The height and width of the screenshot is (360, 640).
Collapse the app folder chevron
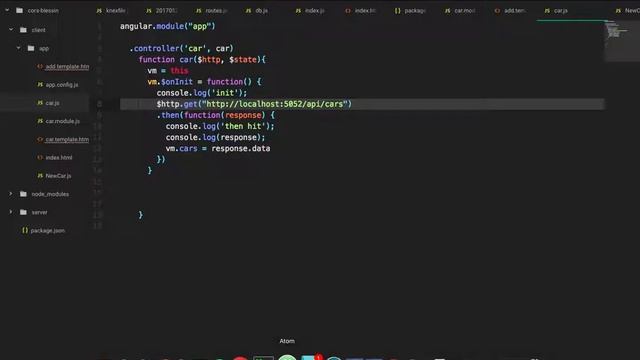(18, 48)
